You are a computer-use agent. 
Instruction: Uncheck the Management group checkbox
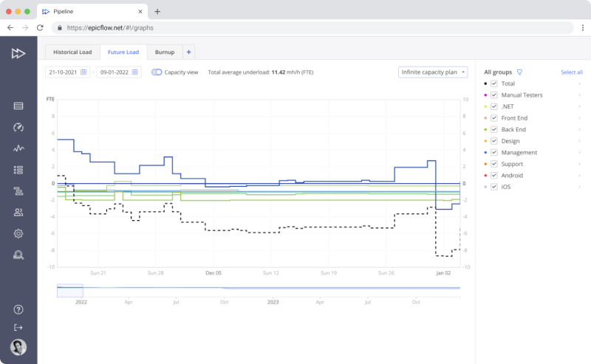(494, 152)
